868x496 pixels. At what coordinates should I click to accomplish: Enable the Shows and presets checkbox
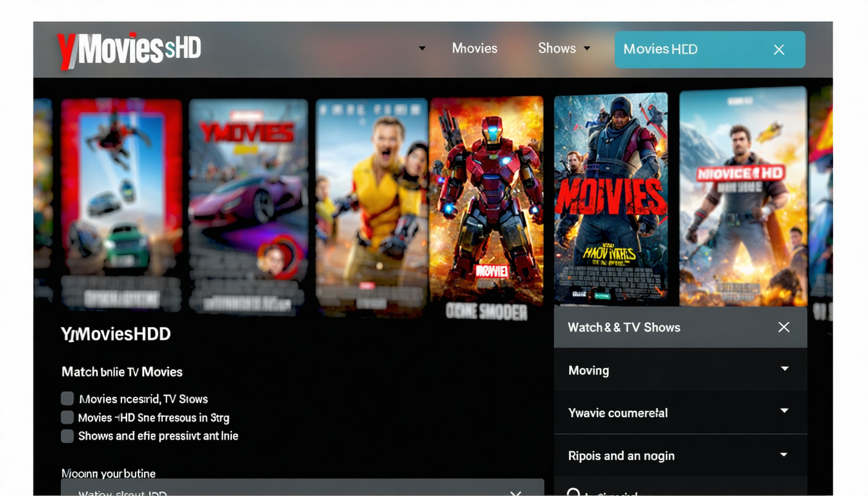[67, 436]
